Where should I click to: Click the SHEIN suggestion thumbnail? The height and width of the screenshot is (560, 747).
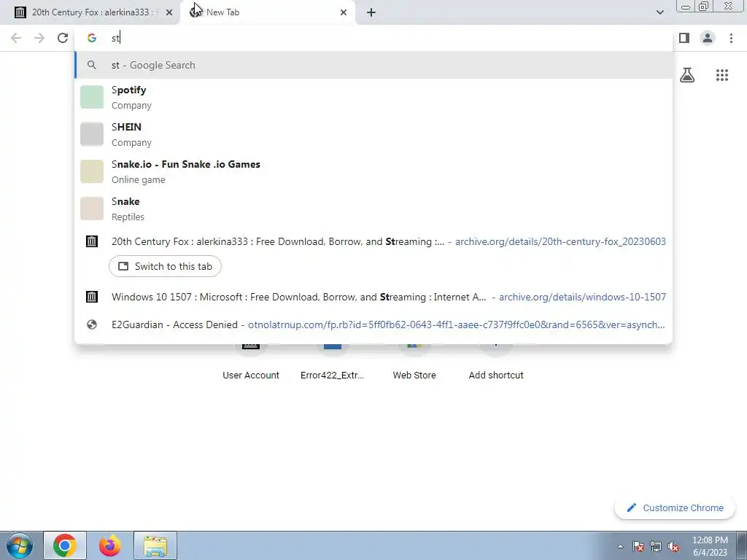click(x=92, y=134)
